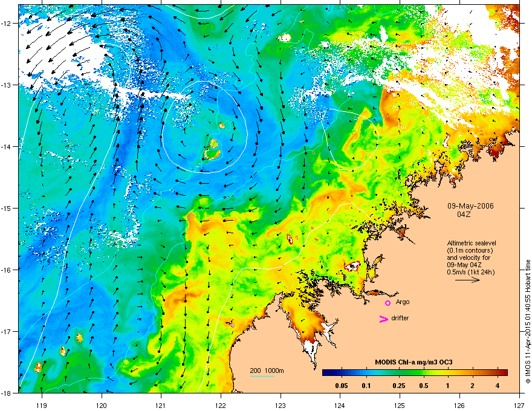Screen dimensions: 532x411
Task: Click the velocity scale reference arrow
Action: click(467, 280)
